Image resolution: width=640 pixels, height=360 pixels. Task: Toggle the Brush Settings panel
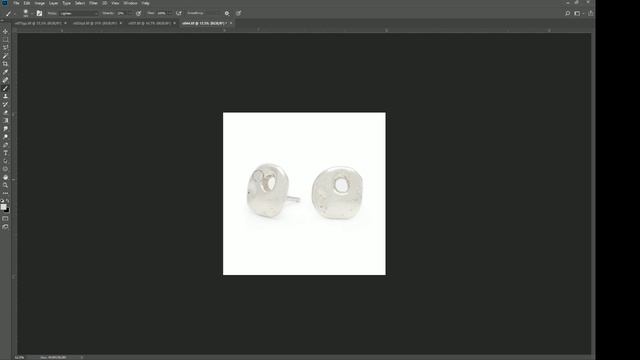(39, 13)
